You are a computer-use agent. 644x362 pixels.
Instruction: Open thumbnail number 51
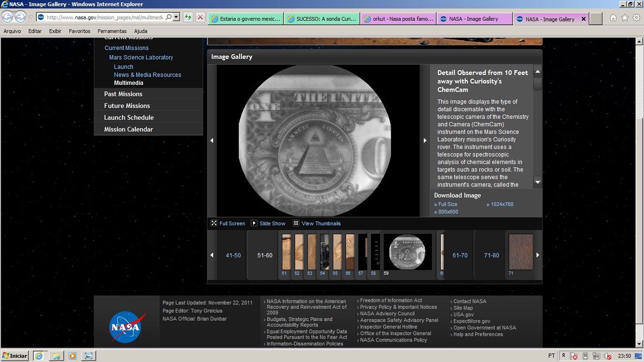[x=286, y=252]
